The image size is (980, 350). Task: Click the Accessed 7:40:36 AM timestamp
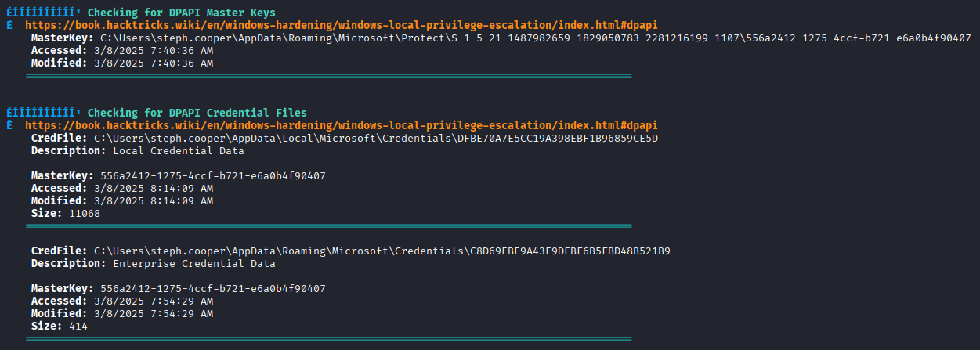(153, 50)
